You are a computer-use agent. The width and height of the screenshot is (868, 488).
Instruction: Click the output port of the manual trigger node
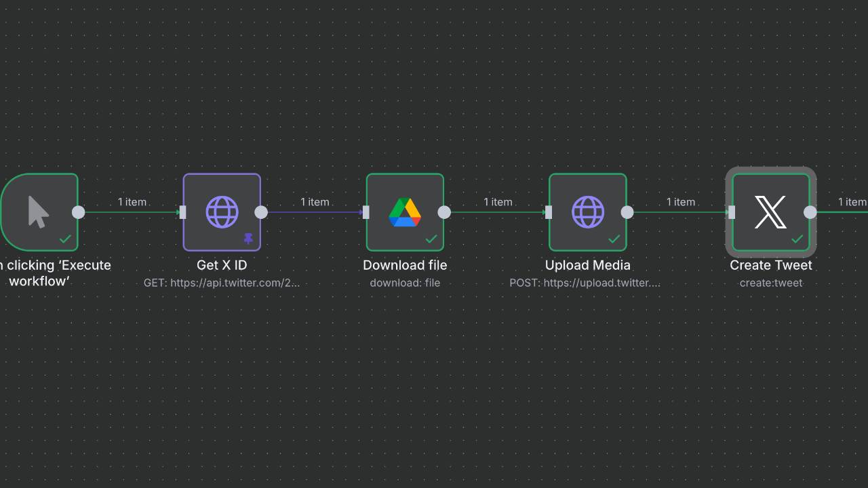point(79,212)
